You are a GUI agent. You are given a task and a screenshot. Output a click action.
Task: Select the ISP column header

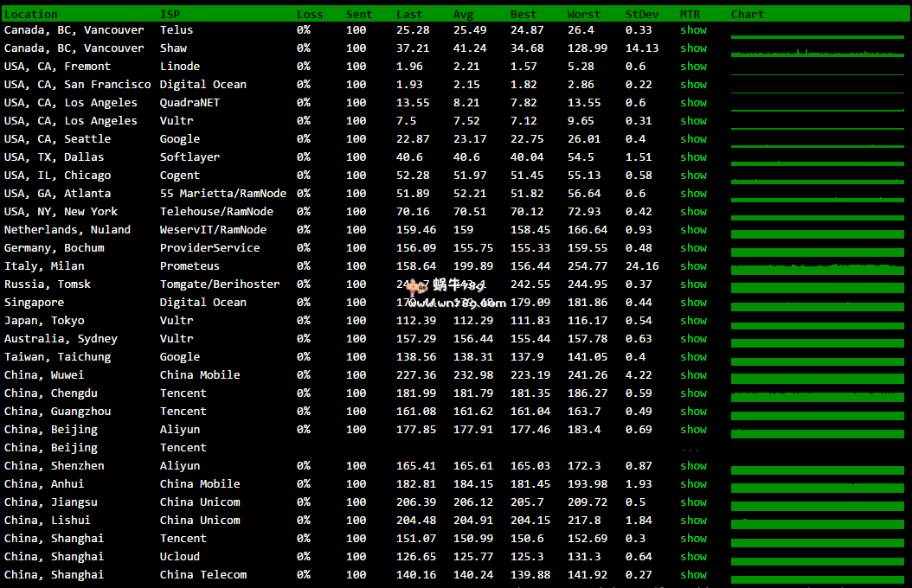170,14
